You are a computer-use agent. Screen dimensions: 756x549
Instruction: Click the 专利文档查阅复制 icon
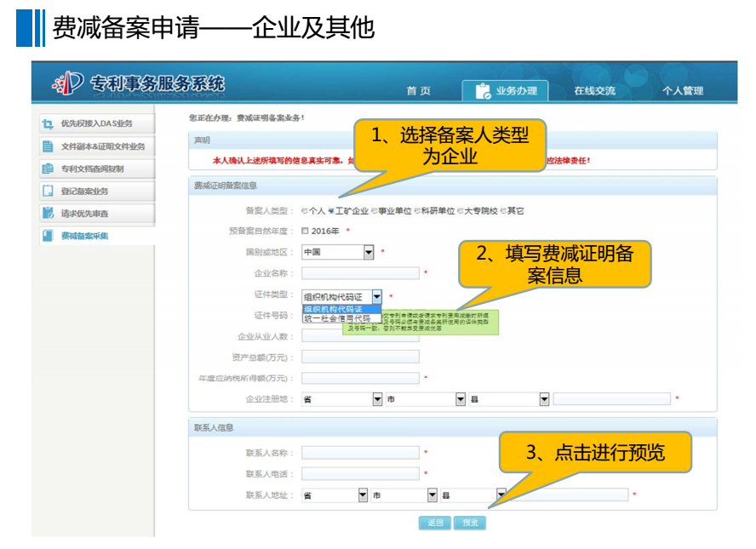[x=48, y=169]
